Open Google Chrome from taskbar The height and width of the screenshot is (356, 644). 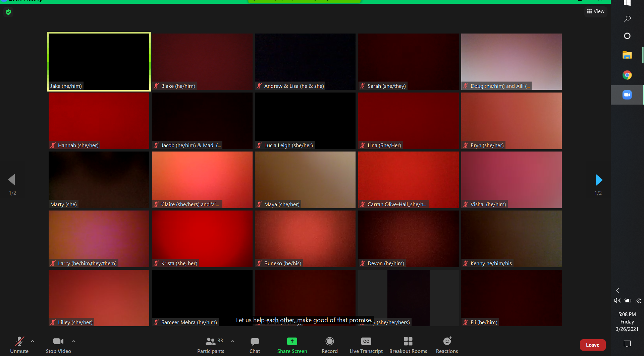point(627,75)
